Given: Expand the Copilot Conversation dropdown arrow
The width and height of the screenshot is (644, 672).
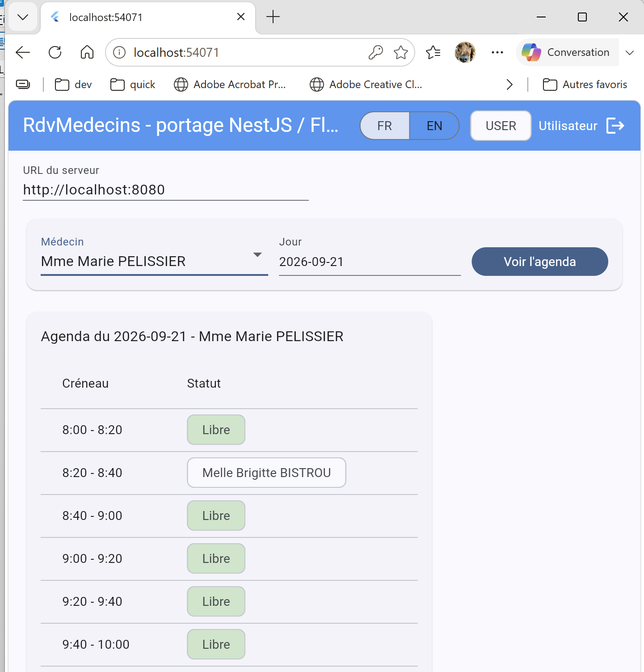Looking at the screenshot, I should 630,52.
